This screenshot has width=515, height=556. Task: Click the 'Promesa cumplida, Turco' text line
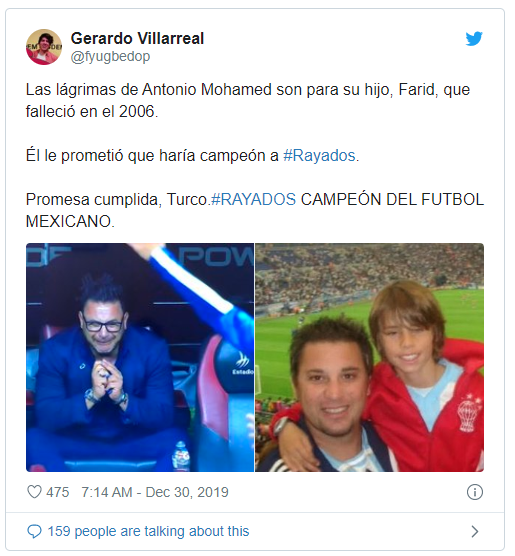click(x=118, y=199)
